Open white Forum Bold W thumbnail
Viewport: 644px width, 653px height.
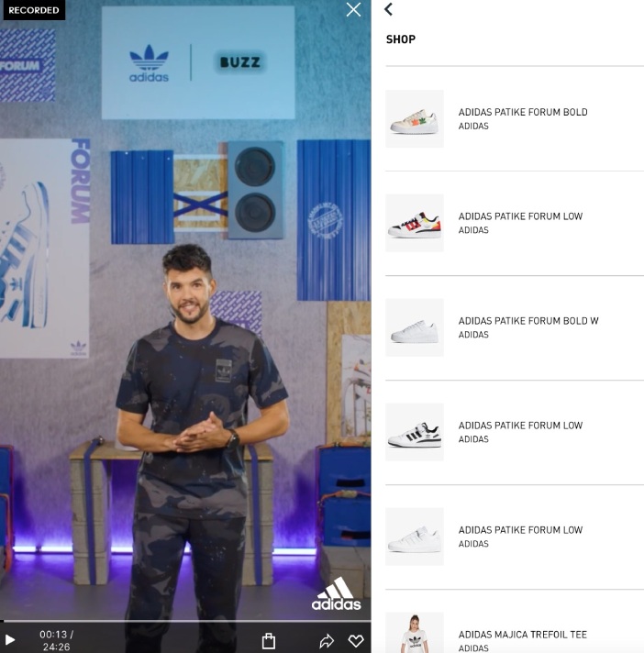click(x=415, y=327)
